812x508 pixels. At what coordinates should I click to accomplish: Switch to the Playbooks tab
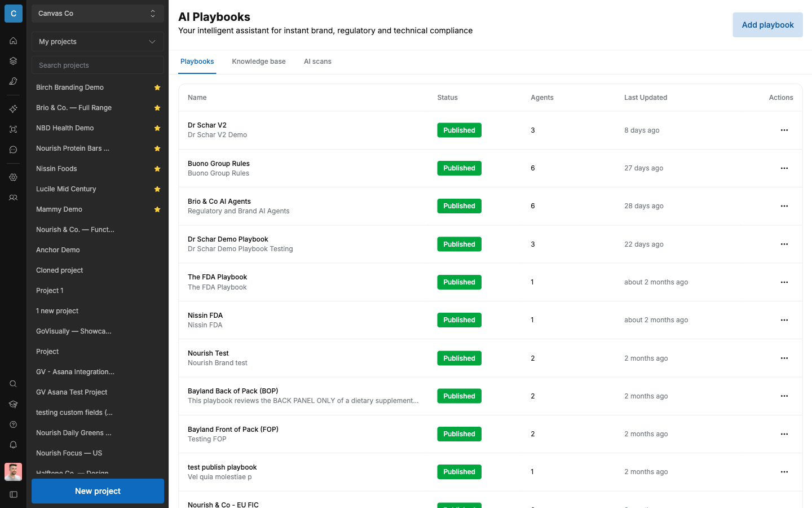[197, 62]
